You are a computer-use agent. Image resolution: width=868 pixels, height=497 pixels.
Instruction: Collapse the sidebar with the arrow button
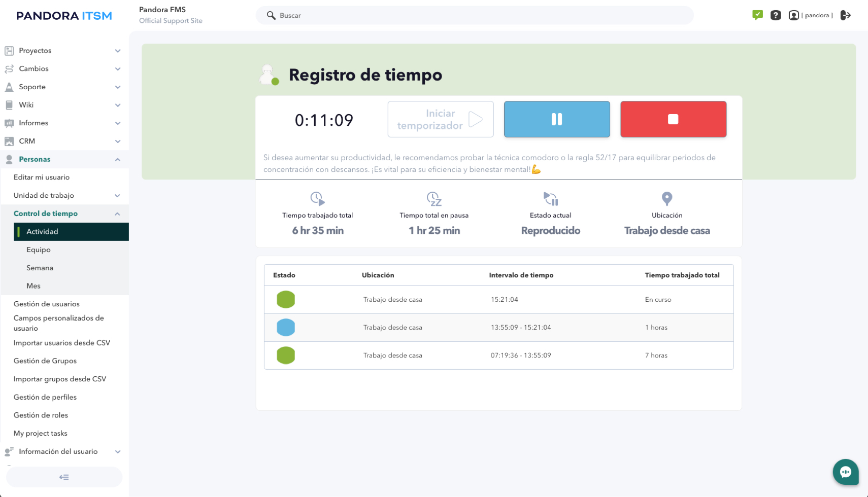[x=64, y=477]
